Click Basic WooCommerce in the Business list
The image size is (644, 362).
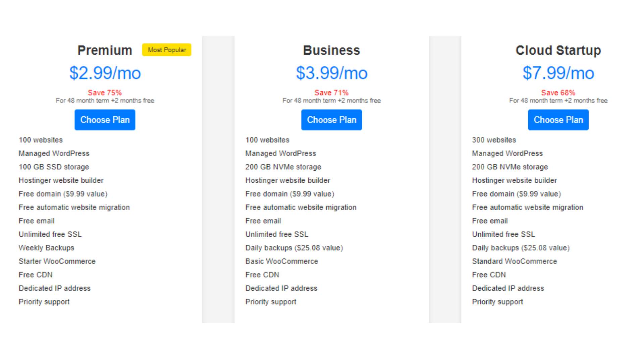281,261
